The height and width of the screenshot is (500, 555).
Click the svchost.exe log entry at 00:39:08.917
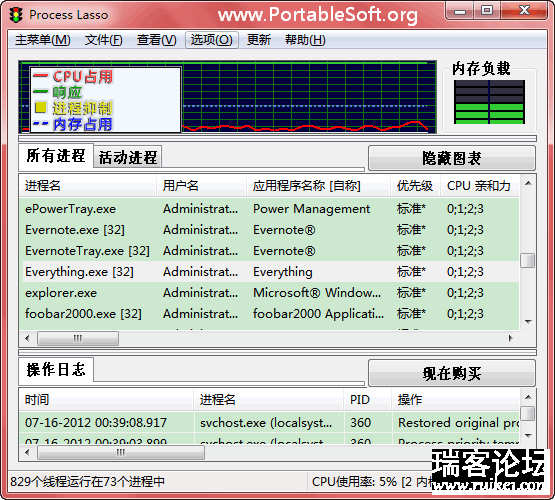(269, 423)
